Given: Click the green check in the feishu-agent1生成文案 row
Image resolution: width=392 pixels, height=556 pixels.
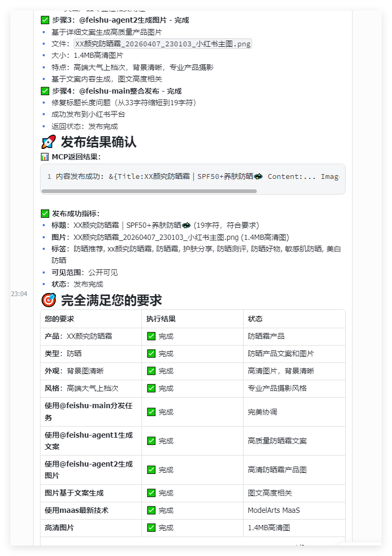Looking at the screenshot, I should 152,441.
